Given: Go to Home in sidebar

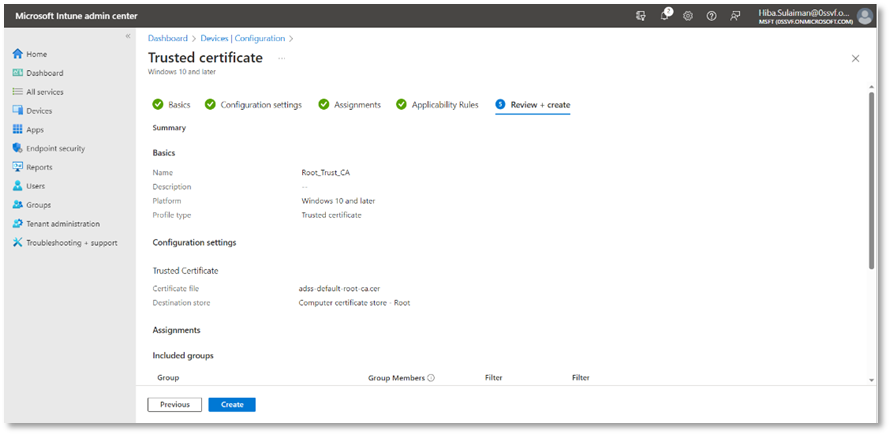Looking at the screenshot, I should coord(36,54).
